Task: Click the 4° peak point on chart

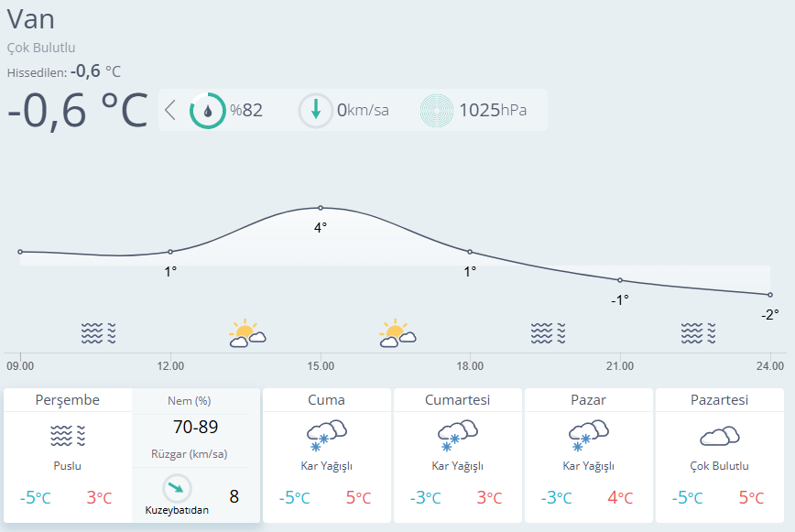Action: click(x=321, y=208)
